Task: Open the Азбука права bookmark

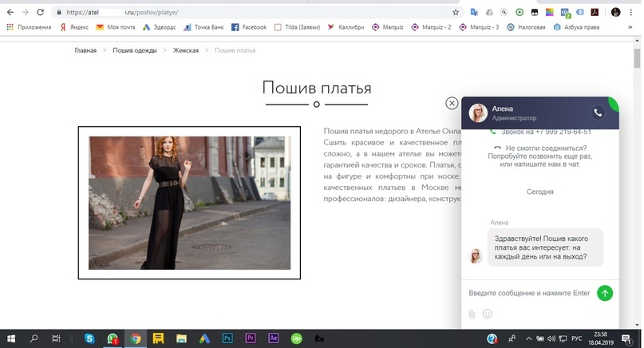Action: [577, 27]
